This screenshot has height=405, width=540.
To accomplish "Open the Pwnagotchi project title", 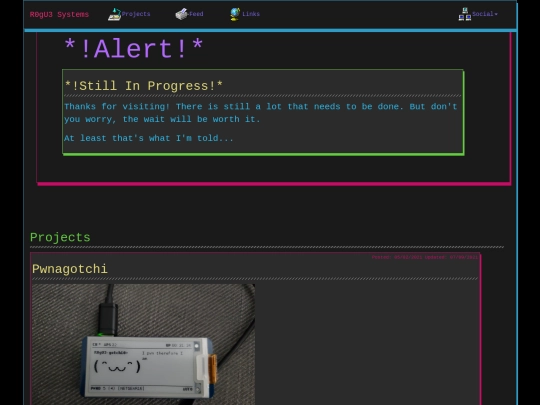I will 70,269.
